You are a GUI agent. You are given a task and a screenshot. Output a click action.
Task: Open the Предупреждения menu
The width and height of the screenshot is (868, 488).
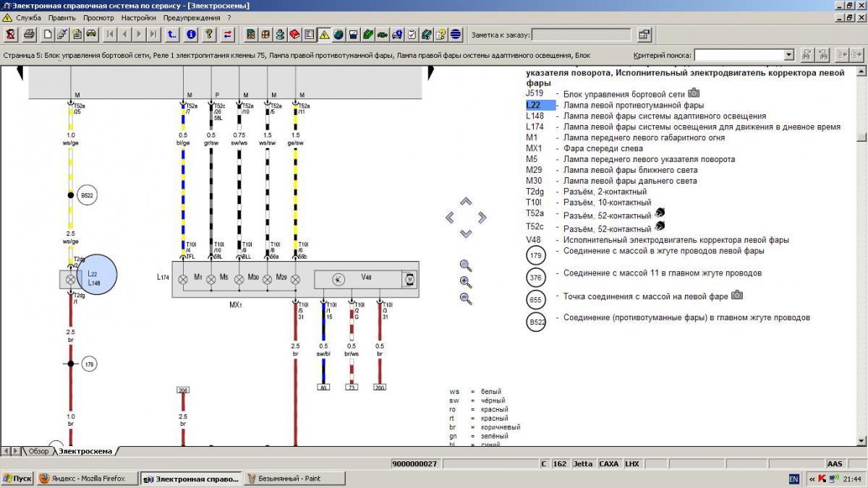tap(192, 17)
